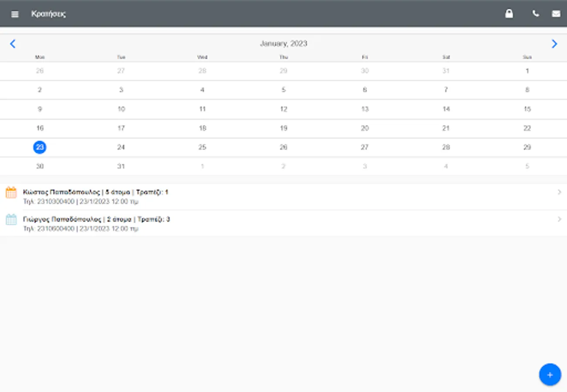Open Κώστας Παπαδόπουλος 5 άτομα reservation

click(283, 197)
